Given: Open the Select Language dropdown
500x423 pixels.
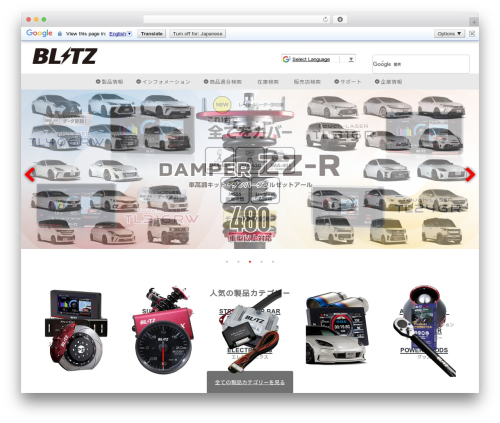Looking at the screenshot, I should click(x=318, y=59).
